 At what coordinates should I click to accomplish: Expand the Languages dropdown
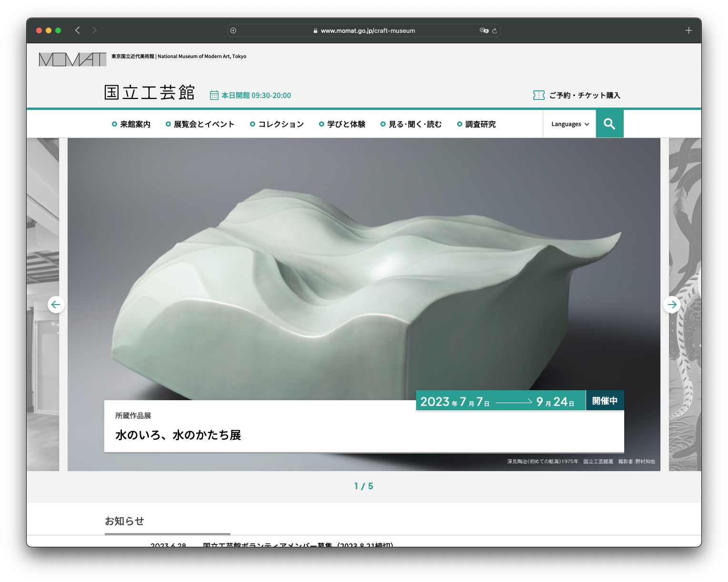point(569,124)
